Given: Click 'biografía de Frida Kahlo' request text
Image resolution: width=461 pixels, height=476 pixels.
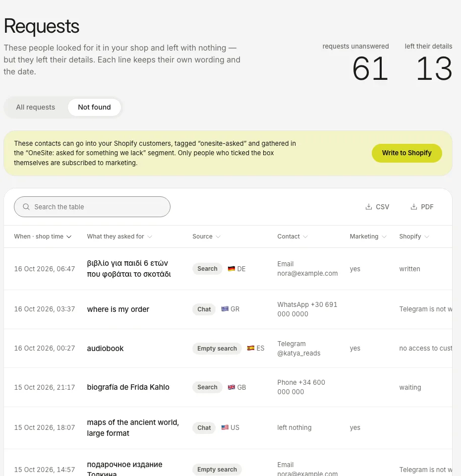Looking at the screenshot, I should [x=128, y=387].
